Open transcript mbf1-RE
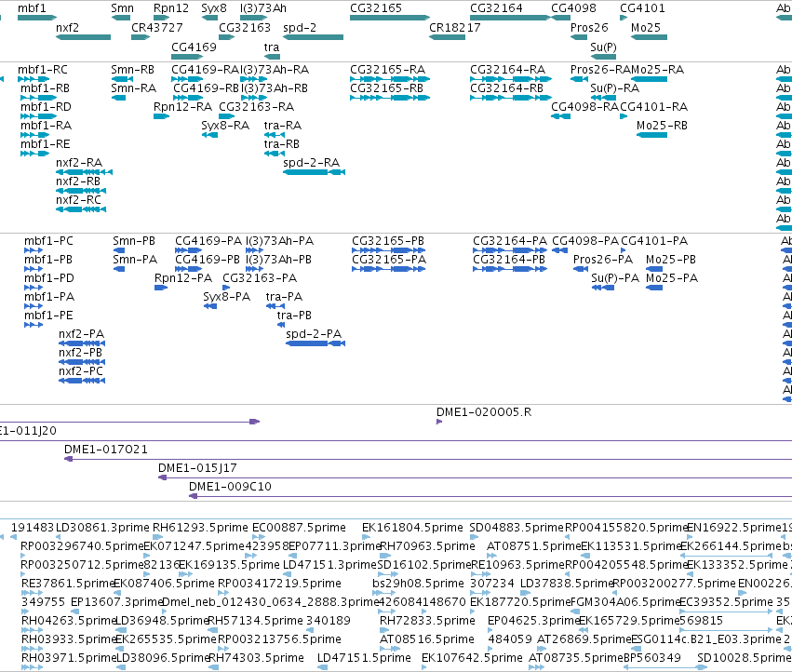This screenshot has width=792, height=672. click(45, 144)
